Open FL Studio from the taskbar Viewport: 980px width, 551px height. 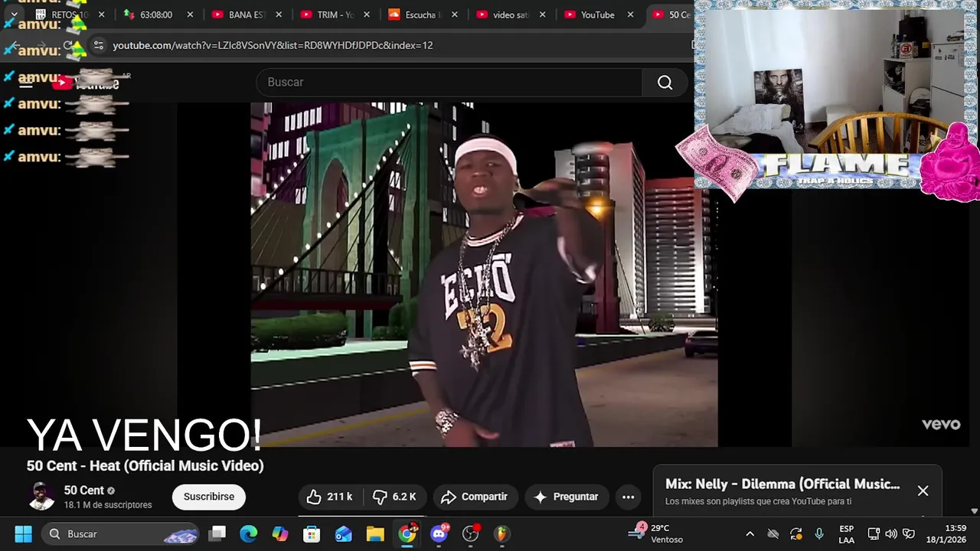[x=501, y=533]
